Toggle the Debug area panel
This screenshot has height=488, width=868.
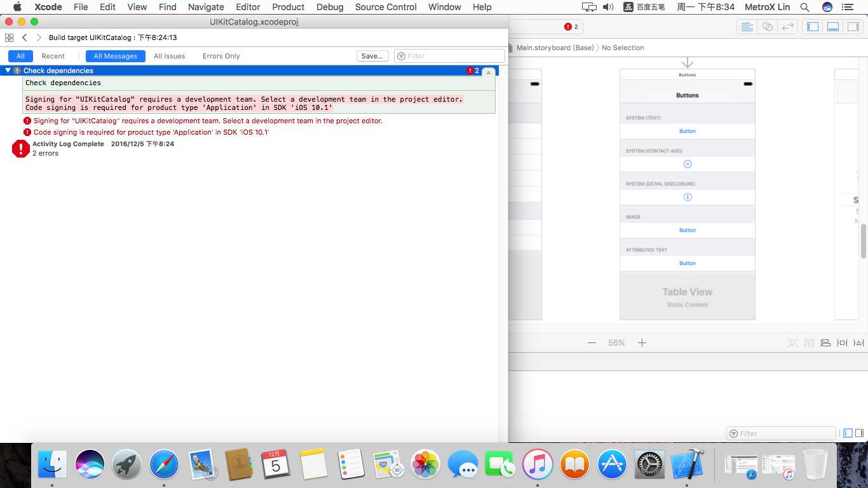point(833,27)
